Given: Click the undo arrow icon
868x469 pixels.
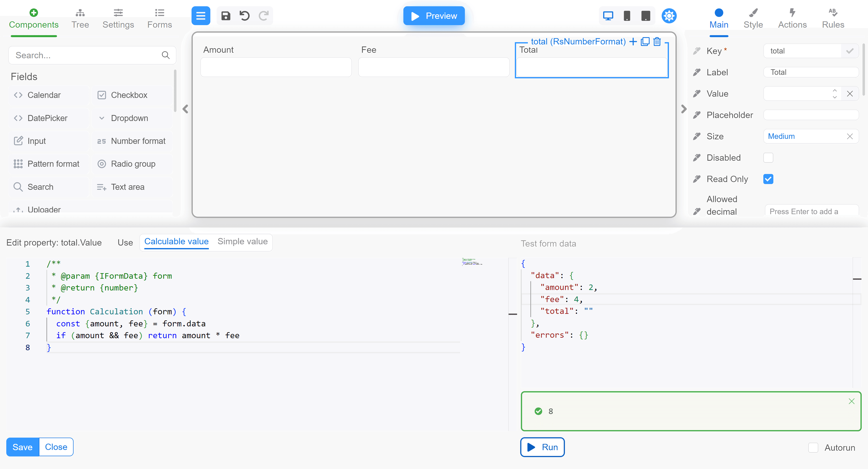Looking at the screenshot, I should pos(244,16).
